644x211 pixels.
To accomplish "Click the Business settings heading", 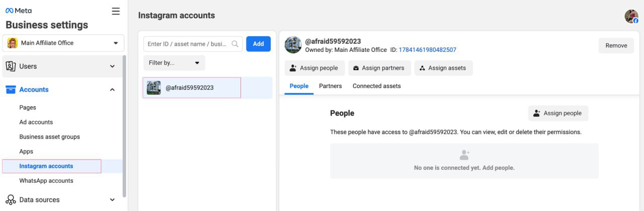I will (x=47, y=25).
